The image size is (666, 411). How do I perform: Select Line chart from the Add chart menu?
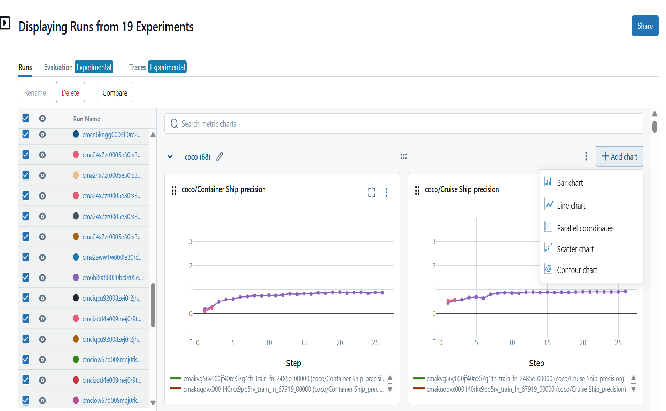(573, 204)
